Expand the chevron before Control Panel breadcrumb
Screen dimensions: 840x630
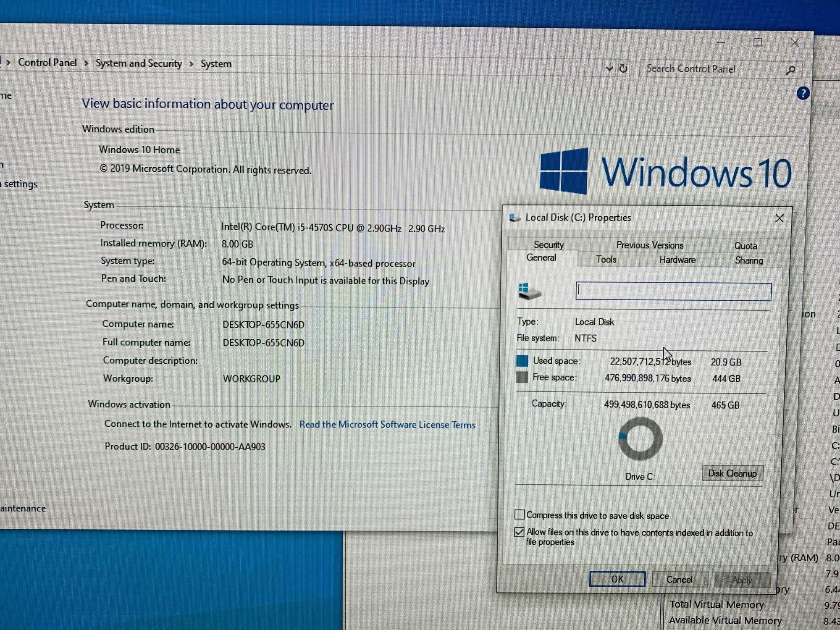click(x=8, y=63)
